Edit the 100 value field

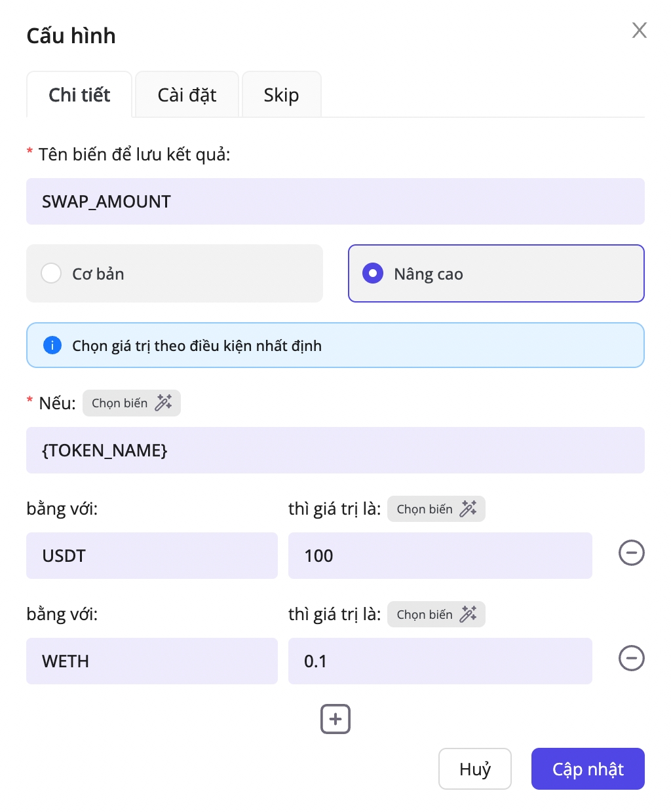click(440, 556)
